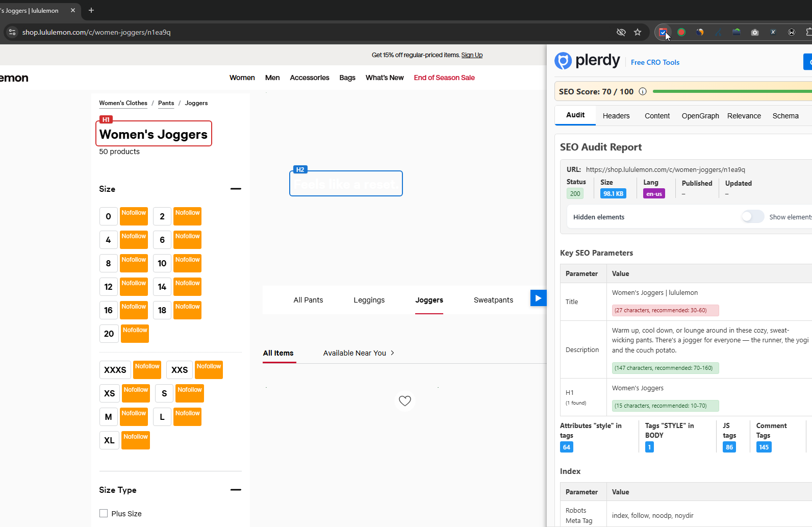Select the All Items tab
Image resolution: width=812 pixels, height=527 pixels.
[x=278, y=353]
